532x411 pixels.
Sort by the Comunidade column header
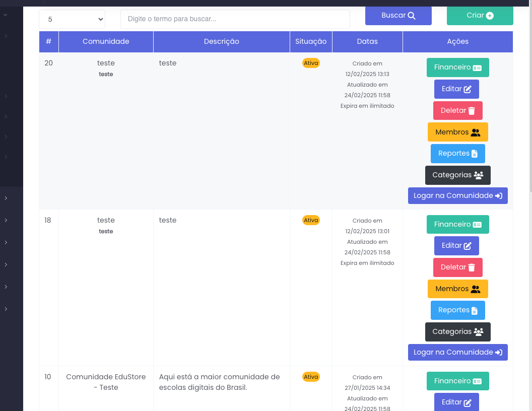106,42
